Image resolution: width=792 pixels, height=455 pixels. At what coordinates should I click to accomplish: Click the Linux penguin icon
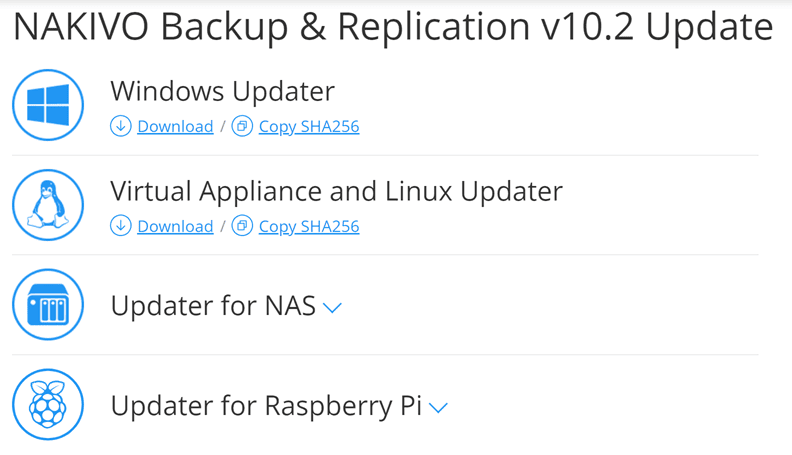click(x=48, y=205)
